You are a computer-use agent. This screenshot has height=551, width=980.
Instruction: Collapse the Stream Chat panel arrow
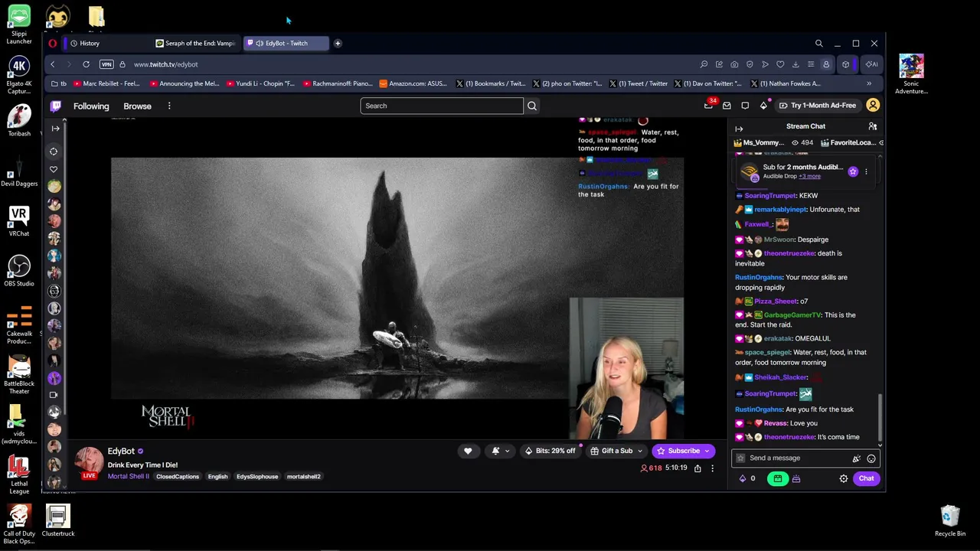pyautogui.click(x=739, y=128)
